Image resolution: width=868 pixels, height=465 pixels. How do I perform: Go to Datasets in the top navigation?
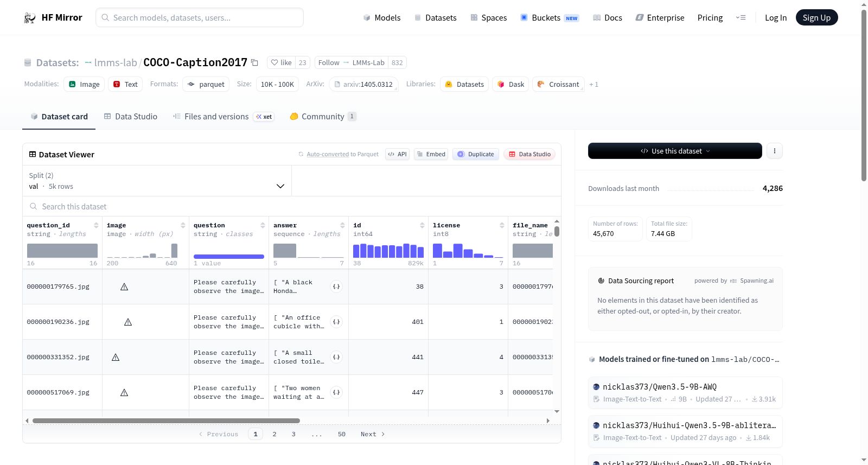[x=436, y=18]
